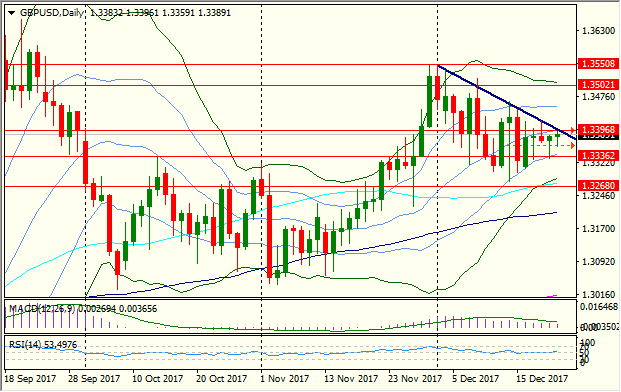Select the current price black label
This screenshot has width=621, height=392.
click(x=598, y=137)
